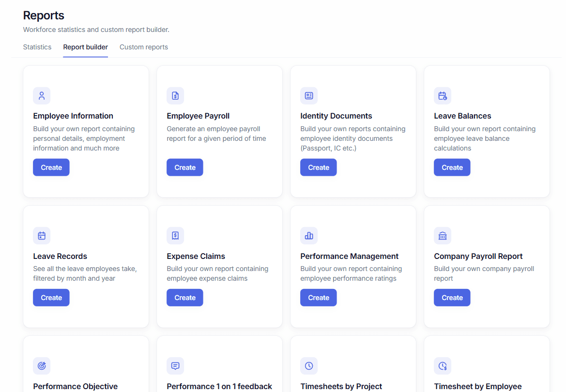This screenshot has height=392, width=566.
Task: Click the Performance Objective target icon
Action: point(42,366)
